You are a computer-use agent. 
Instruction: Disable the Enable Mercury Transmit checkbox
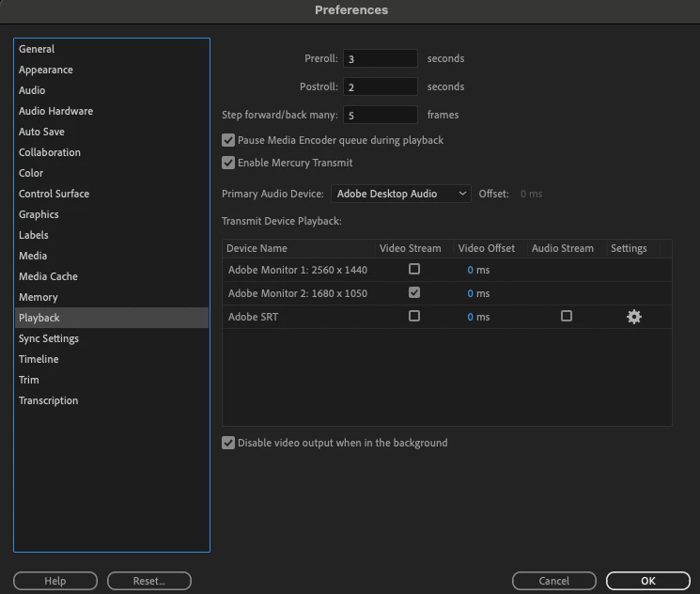(228, 163)
